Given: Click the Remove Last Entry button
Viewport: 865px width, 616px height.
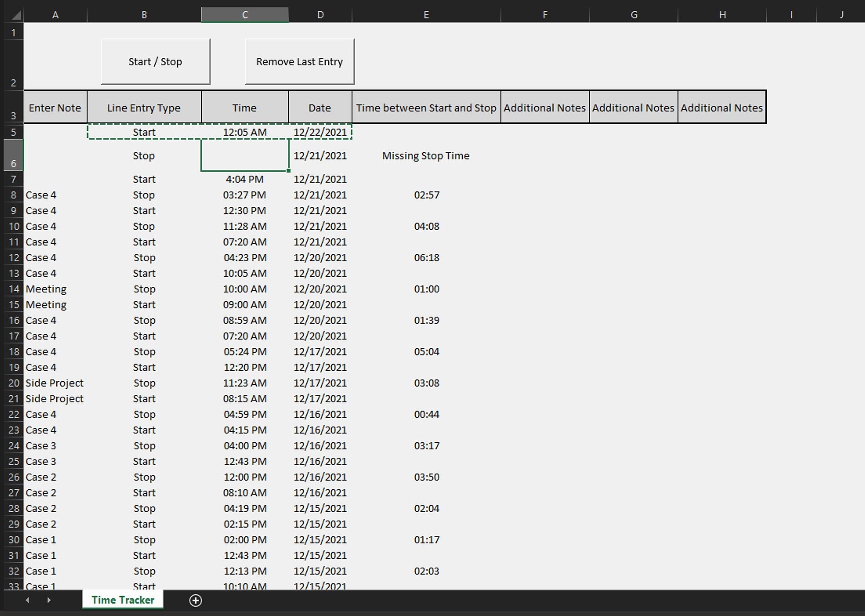Looking at the screenshot, I should [x=299, y=61].
